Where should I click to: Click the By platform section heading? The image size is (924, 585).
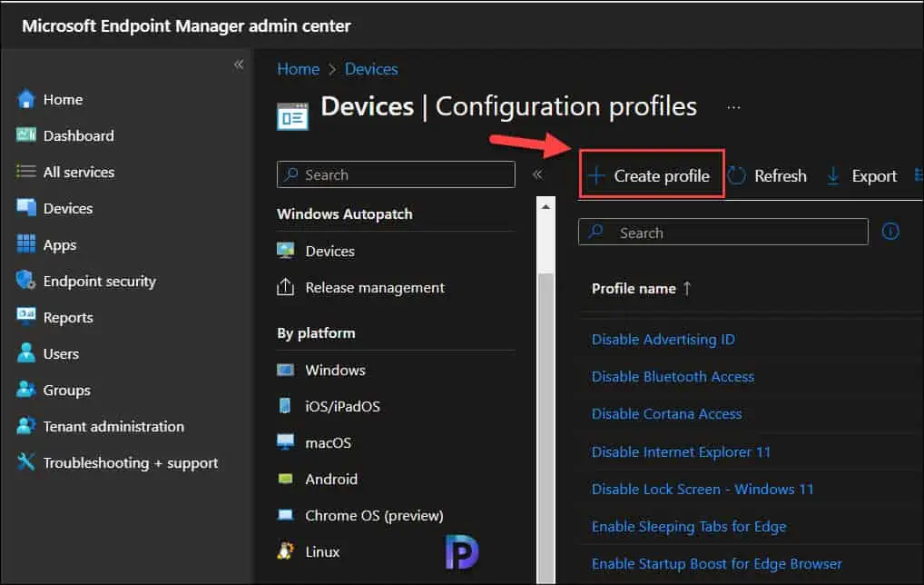tap(316, 333)
